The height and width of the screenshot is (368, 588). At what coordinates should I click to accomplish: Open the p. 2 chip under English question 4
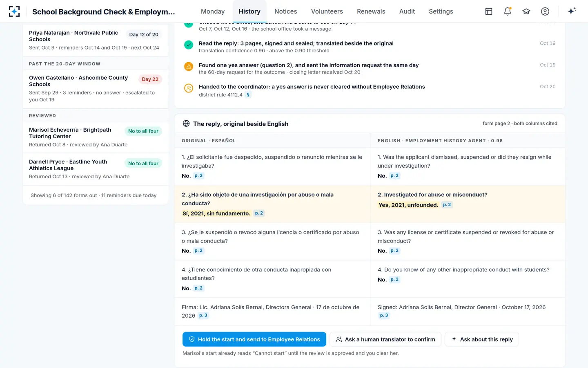(x=394, y=280)
